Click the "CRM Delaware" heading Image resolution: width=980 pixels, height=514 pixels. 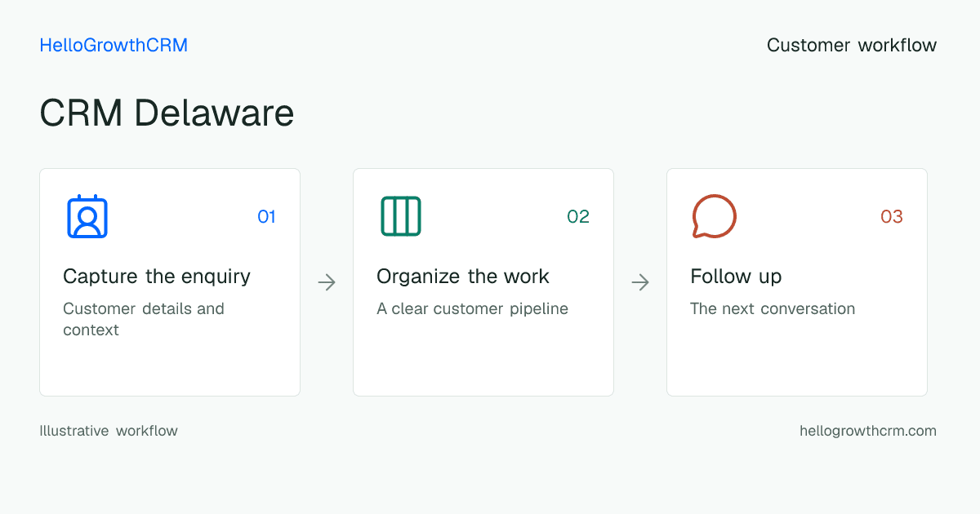tap(167, 113)
